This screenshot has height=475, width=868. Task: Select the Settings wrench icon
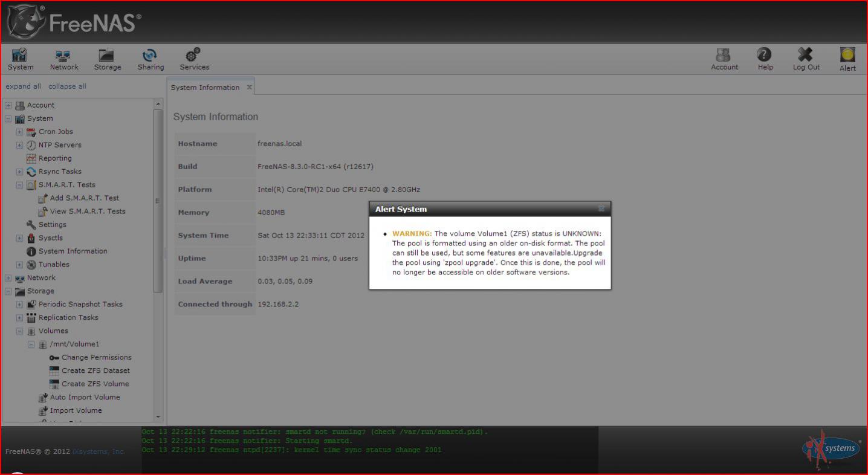[x=31, y=225]
